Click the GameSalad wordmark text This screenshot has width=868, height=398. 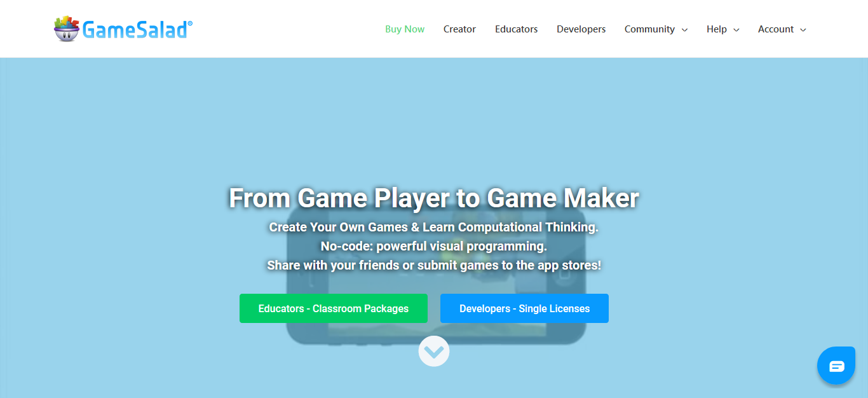coord(136,30)
